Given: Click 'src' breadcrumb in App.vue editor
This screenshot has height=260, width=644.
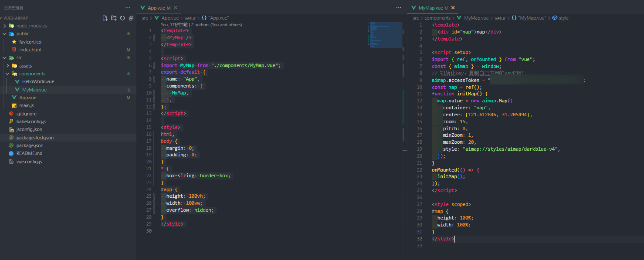Looking at the screenshot, I should click(145, 18).
